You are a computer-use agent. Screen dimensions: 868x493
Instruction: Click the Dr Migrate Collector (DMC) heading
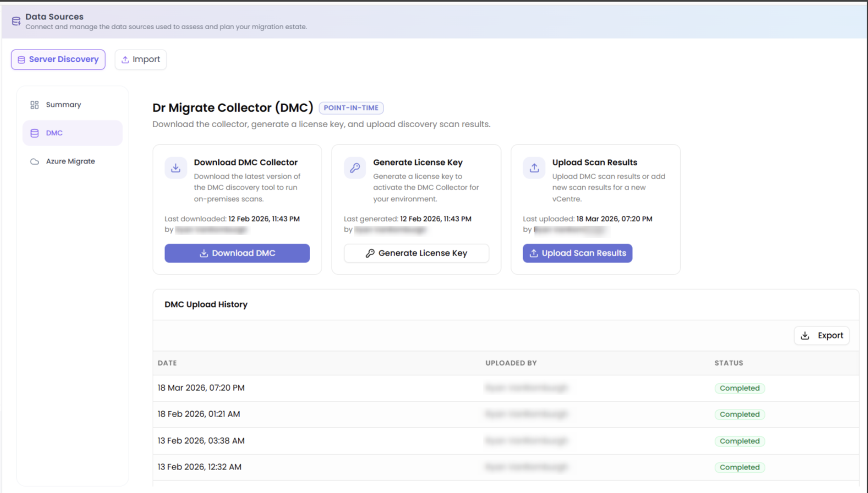click(233, 108)
